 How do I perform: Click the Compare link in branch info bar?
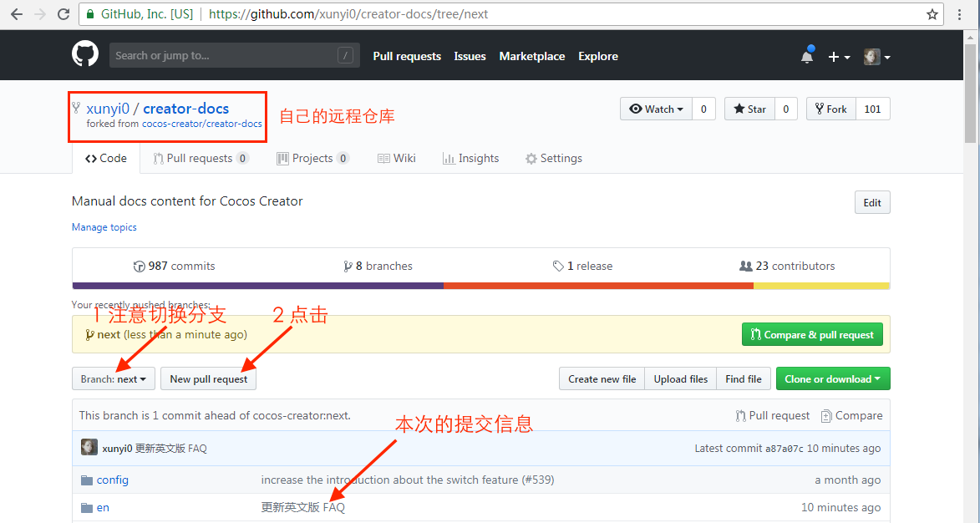tap(851, 416)
